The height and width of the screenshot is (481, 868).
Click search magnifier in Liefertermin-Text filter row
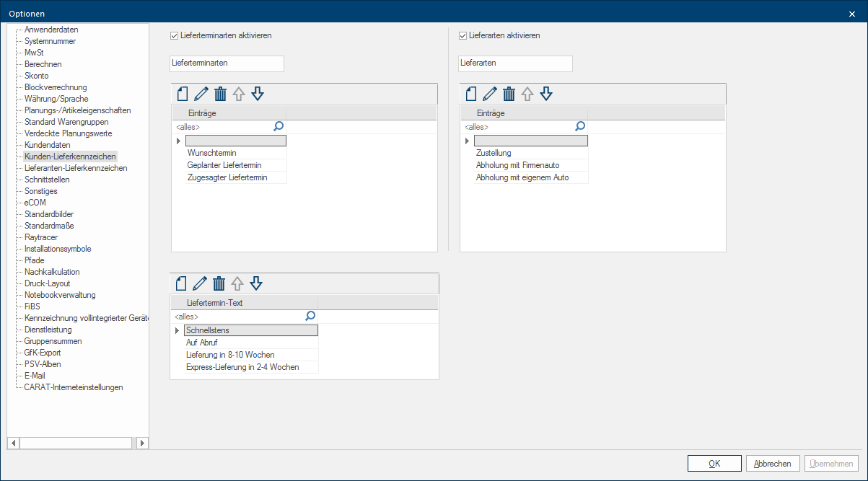click(310, 316)
